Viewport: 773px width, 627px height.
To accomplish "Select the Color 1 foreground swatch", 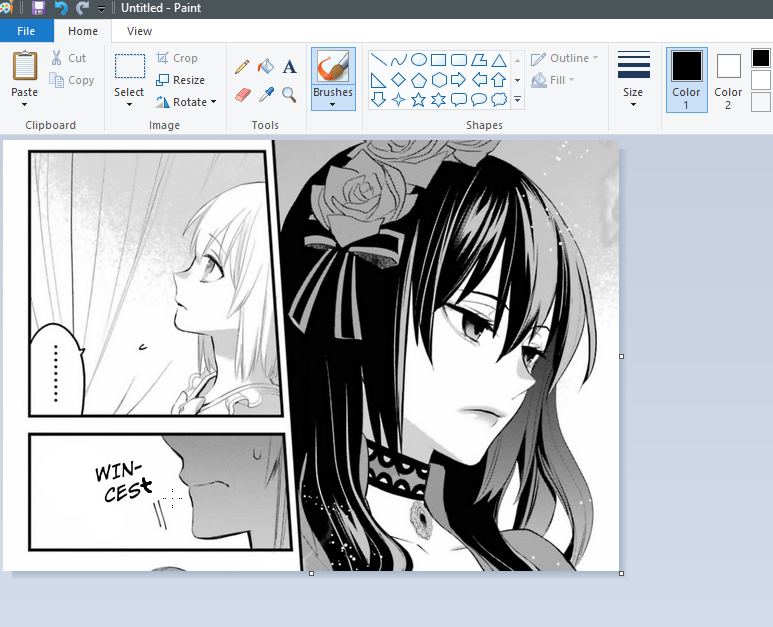I will [687, 80].
